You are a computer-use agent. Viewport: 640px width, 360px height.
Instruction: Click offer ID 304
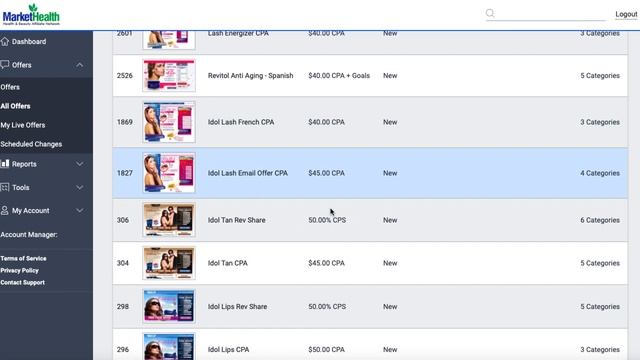point(123,263)
